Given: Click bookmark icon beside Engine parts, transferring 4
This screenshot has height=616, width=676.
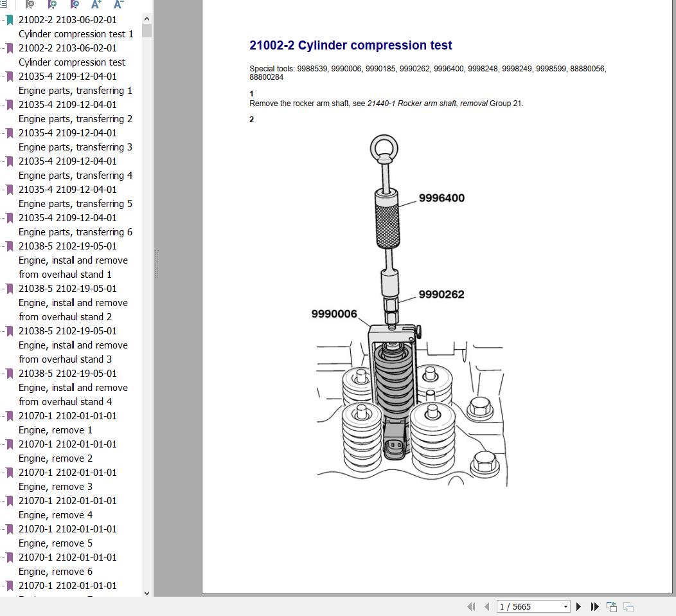Looking at the screenshot, I should [10, 161].
